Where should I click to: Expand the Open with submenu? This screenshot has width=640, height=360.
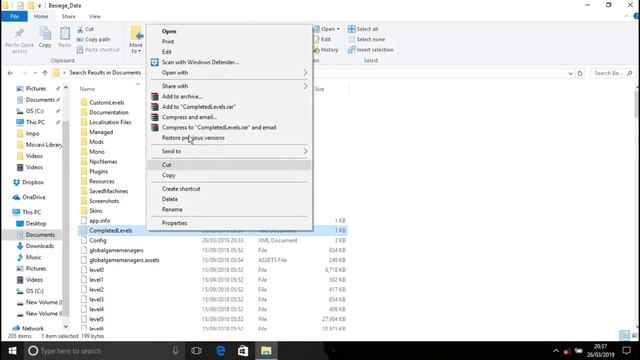click(305, 73)
